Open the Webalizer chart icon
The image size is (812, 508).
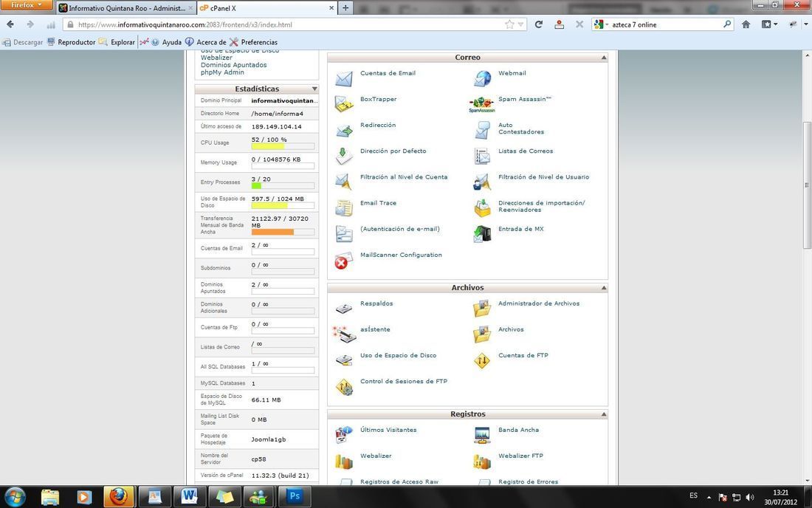tap(343, 461)
